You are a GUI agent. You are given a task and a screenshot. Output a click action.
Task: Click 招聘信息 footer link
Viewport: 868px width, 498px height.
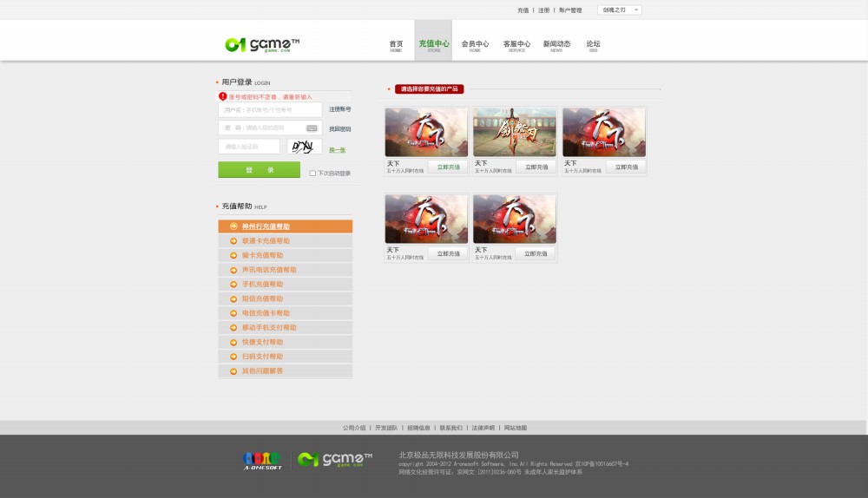pos(418,428)
